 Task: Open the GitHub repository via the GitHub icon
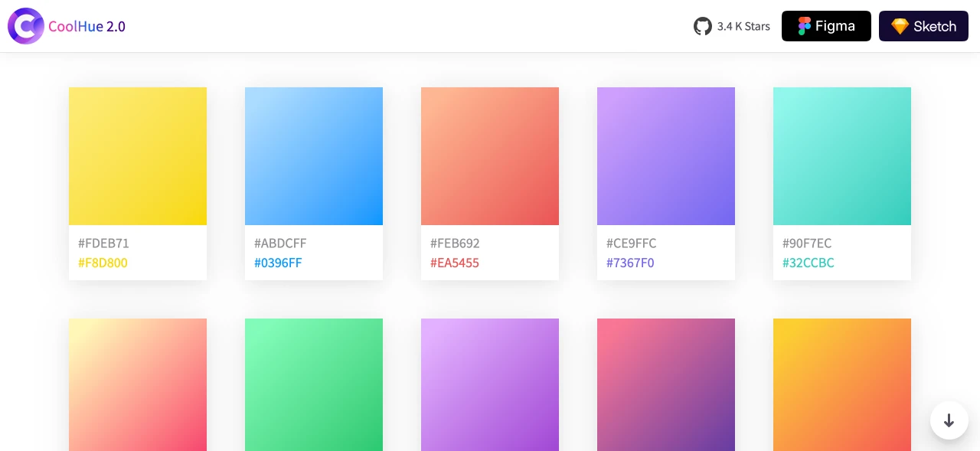[x=703, y=25]
